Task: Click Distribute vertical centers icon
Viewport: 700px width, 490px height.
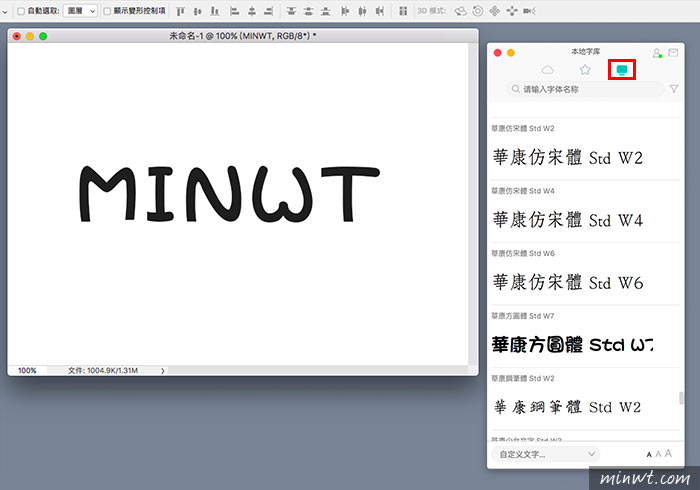Action: point(308,11)
